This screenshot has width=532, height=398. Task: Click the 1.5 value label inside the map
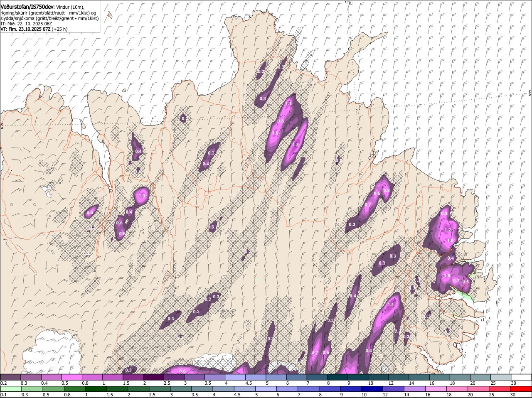pyautogui.click(x=391, y=305)
